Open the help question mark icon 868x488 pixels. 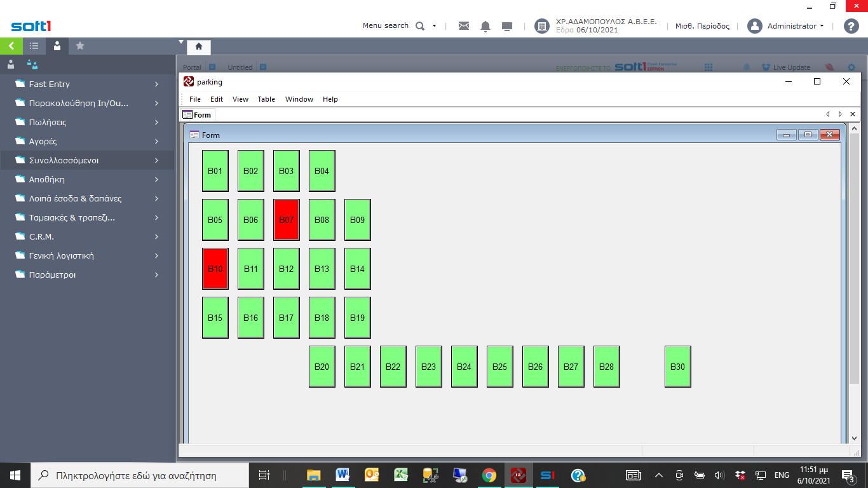851,26
